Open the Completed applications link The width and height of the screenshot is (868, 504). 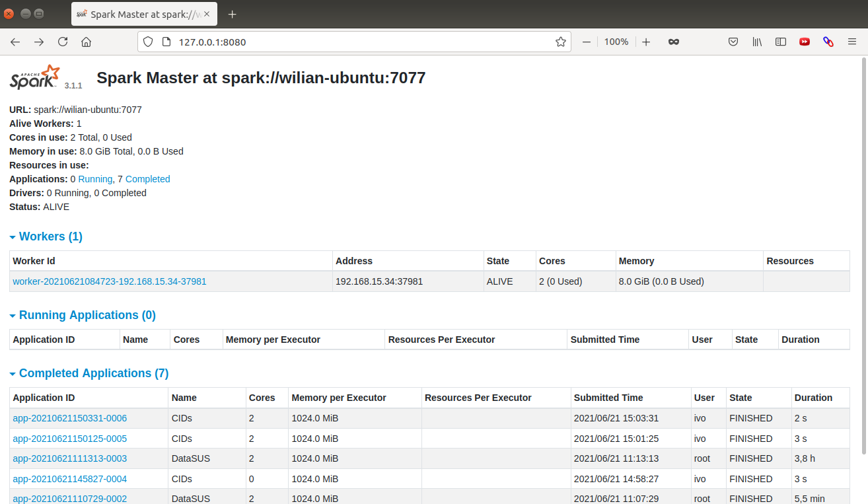pos(147,179)
